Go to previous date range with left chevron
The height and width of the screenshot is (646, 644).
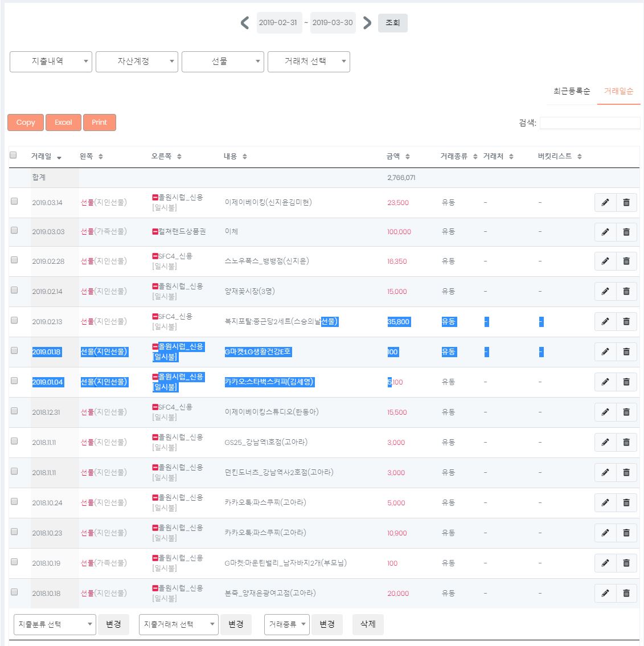click(245, 23)
